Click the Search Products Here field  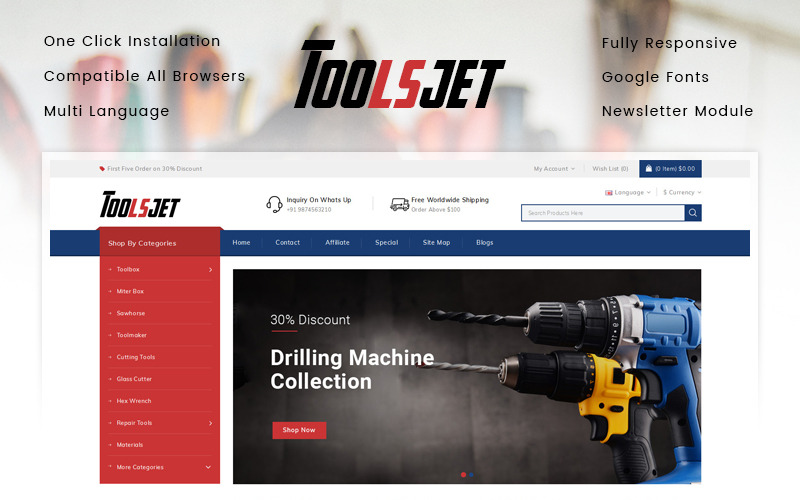click(603, 213)
